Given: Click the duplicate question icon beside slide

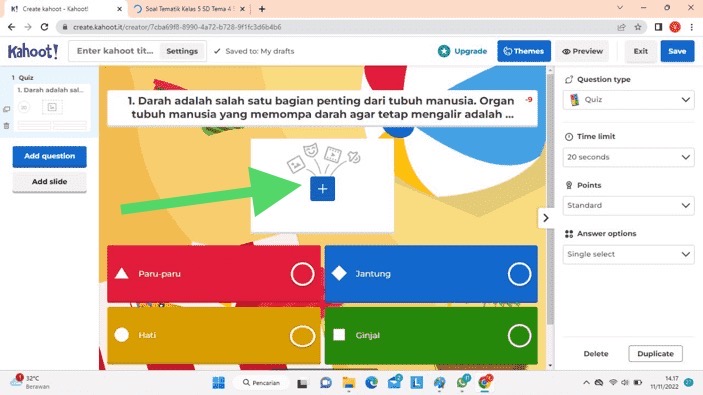Looking at the screenshot, I should [x=6, y=109].
